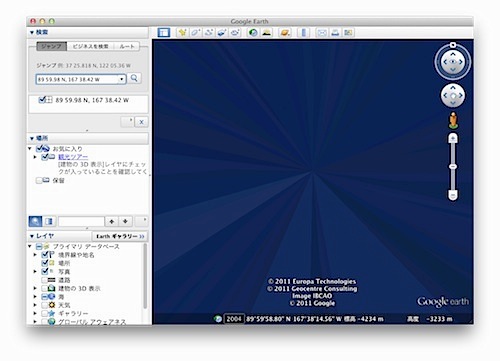Select the add polygon tool
The width and height of the screenshot is (500, 361).
pos(195,33)
